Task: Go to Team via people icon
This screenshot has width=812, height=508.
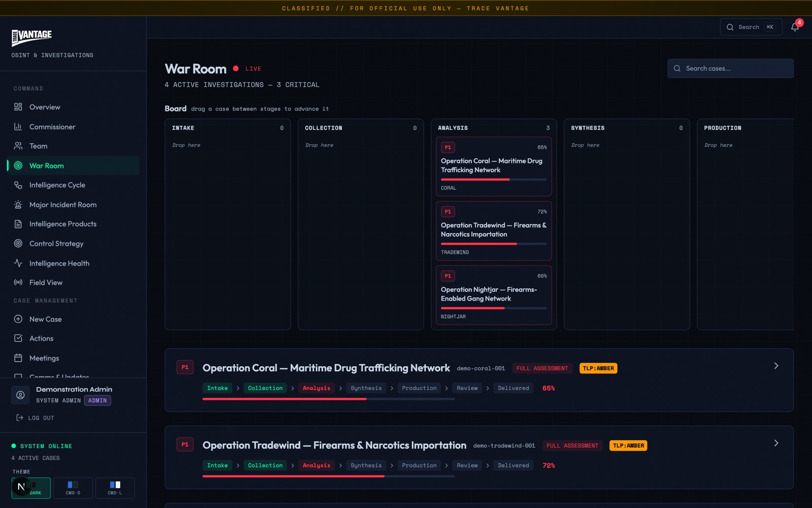Action: pos(18,146)
